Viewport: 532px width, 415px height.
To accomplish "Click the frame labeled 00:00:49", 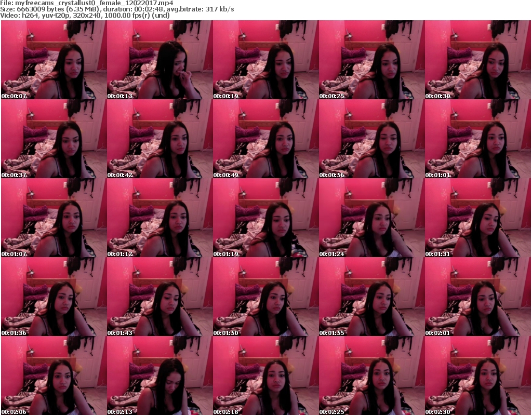I will [265, 139].
